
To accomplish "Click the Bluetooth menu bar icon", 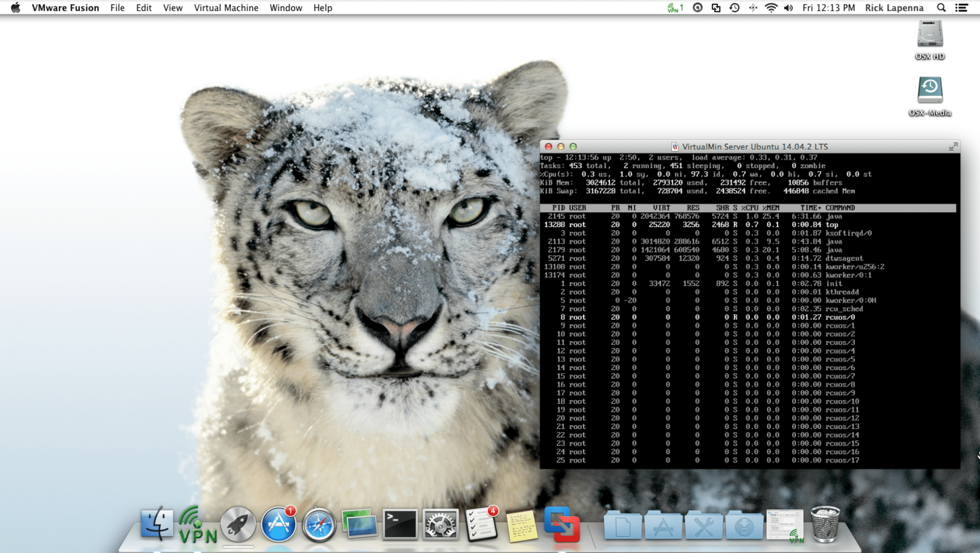I will [x=753, y=8].
